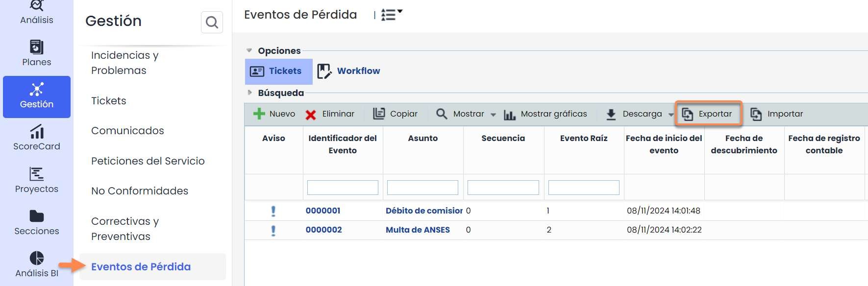Collapse the Opciones section
Image resolution: width=868 pixels, height=286 pixels.
pyautogui.click(x=249, y=50)
